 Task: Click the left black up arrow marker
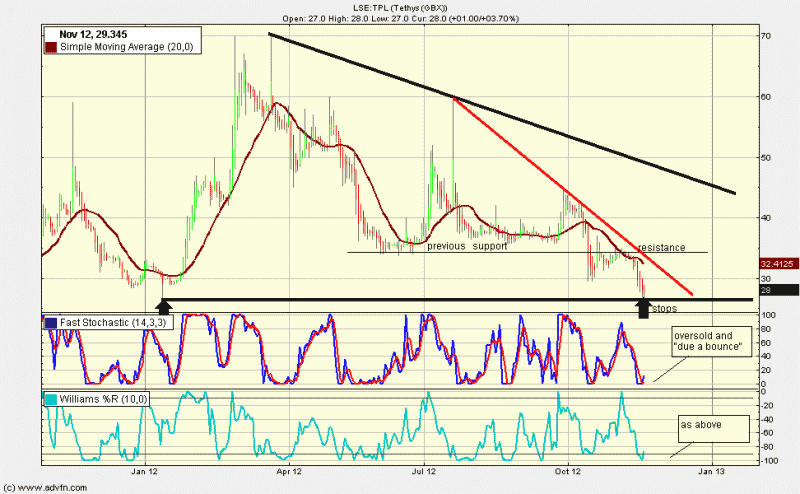coord(165,305)
